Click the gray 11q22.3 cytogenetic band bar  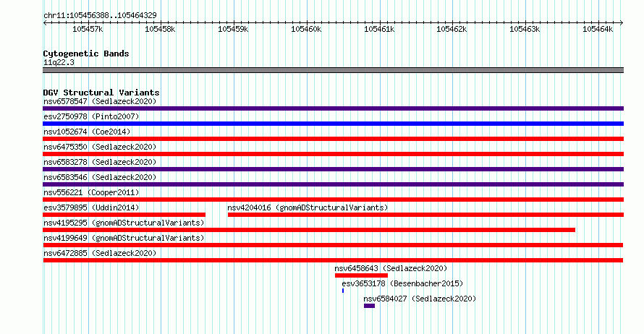333,70
